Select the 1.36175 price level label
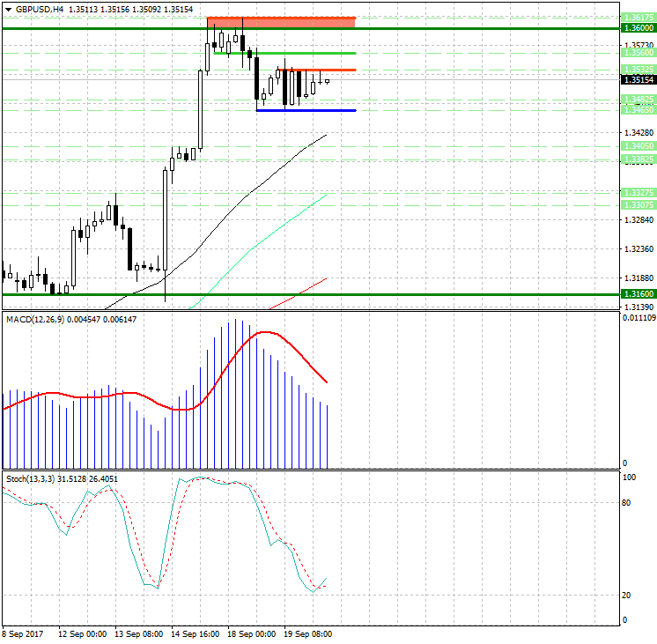Image resolution: width=657 pixels, height=644 pixels. click(639, 18)
